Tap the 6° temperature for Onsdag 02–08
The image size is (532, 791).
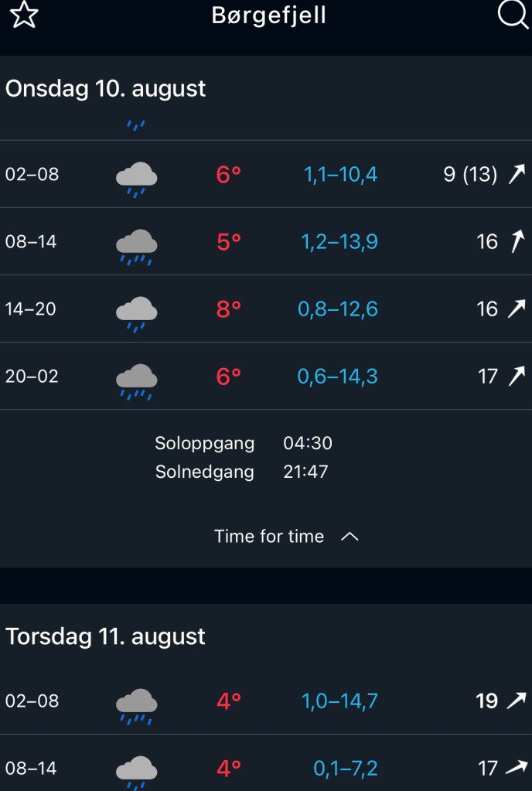(229, 175)
